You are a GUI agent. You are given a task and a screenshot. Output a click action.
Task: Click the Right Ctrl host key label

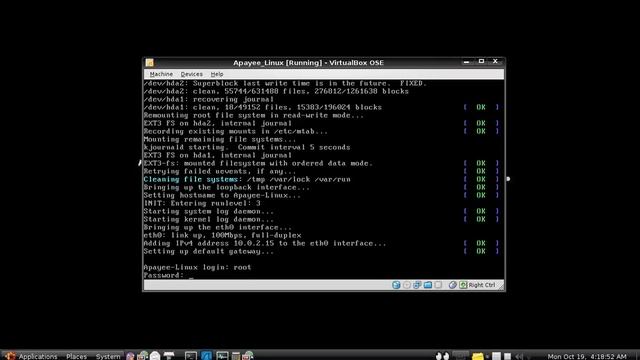(482, 285)
